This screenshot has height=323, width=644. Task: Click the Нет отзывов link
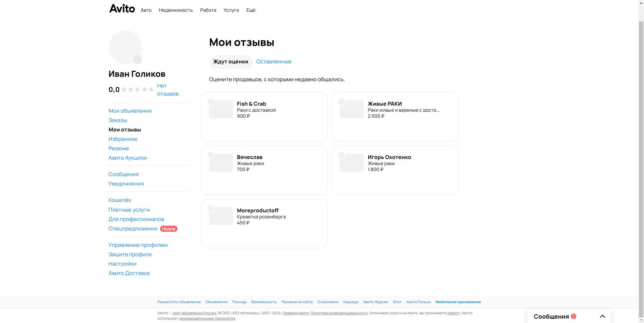pyautogui.click(x=168, y=90)
